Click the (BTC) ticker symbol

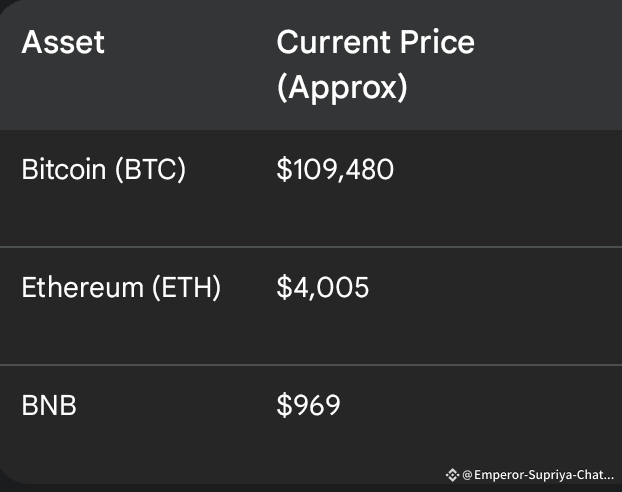[150, 169]
